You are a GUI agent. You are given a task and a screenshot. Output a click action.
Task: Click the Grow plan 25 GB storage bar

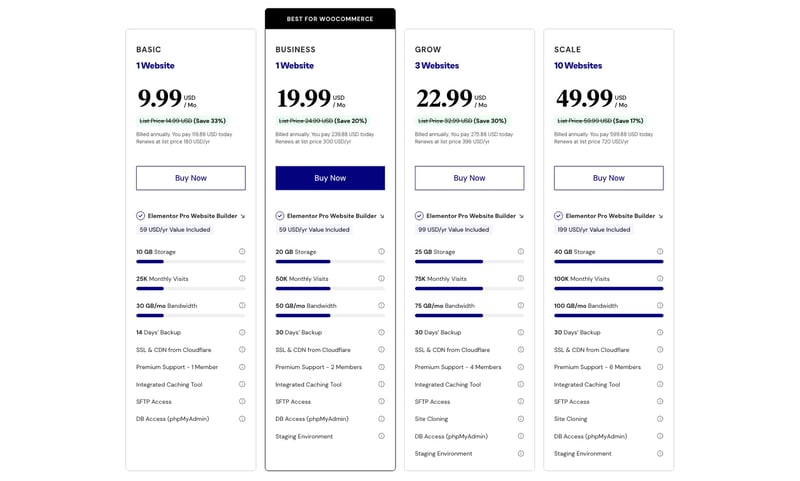(x=469, y=262)
